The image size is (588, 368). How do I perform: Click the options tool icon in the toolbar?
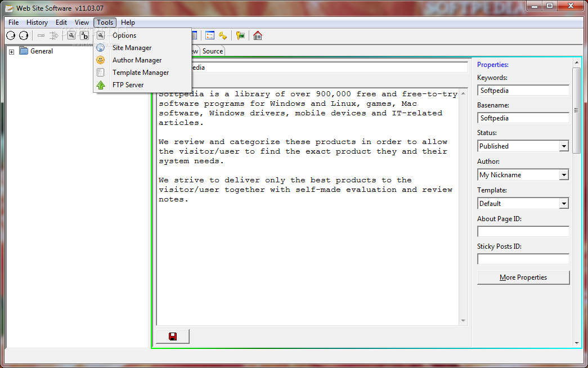[x=71, y=35]
